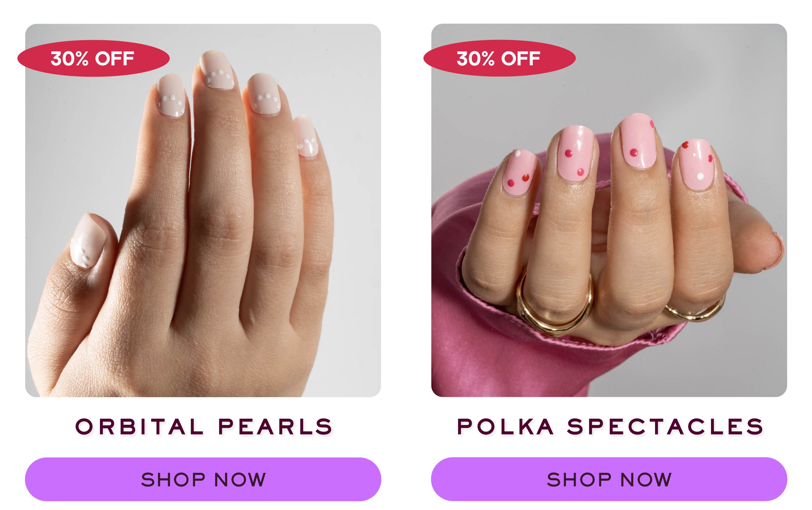
Task: Click 30% OFF badge on Orbital Pearls
Action: 93,58
